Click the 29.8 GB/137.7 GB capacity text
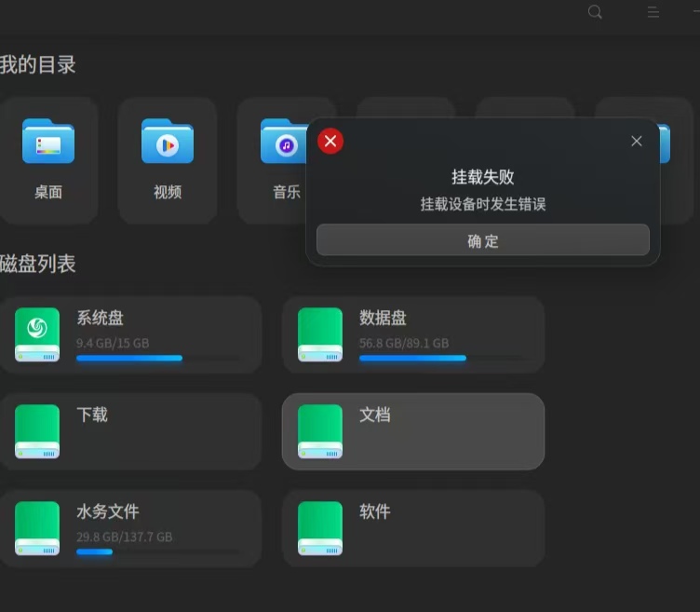Screen dimensions: 700x612 pos(124,537)
